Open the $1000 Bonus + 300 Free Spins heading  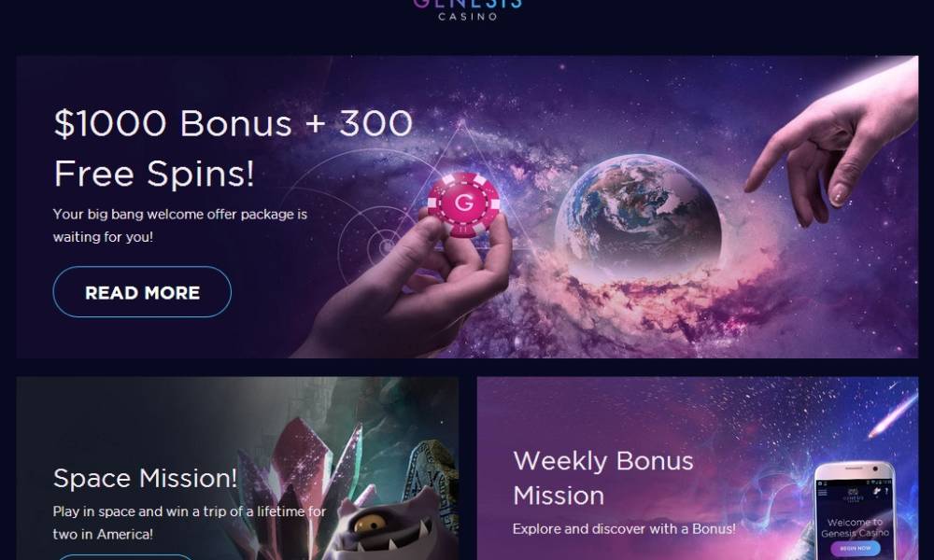coord(233,148)
